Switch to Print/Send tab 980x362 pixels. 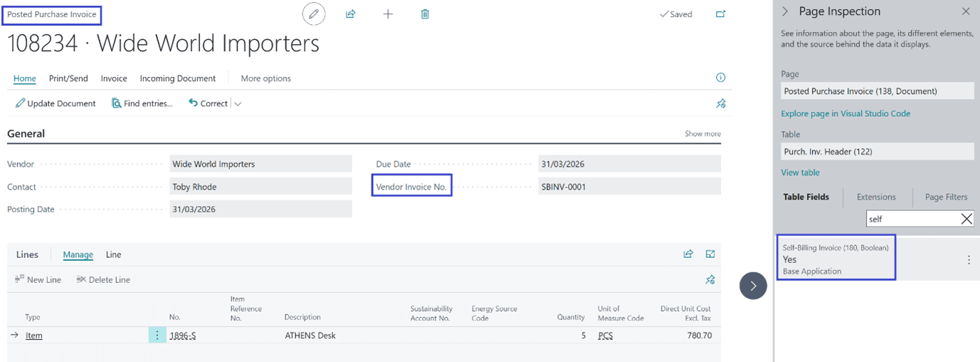[68, 78]
